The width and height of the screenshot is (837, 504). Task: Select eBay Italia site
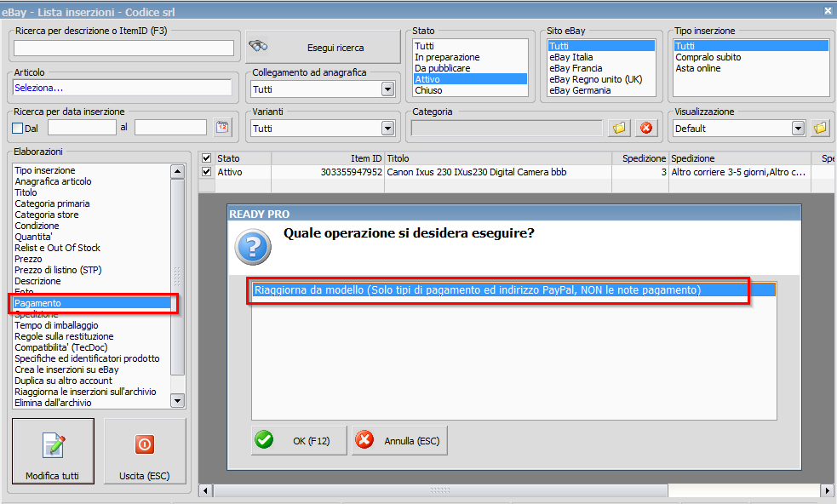tap(601, 57)
